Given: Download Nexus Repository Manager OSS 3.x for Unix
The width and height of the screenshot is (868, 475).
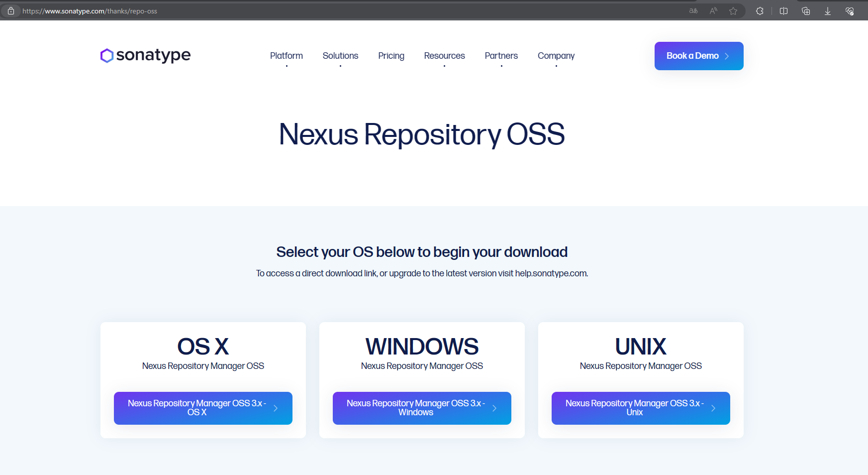Looking at the screenshot, I should click(x=641, y=408).
